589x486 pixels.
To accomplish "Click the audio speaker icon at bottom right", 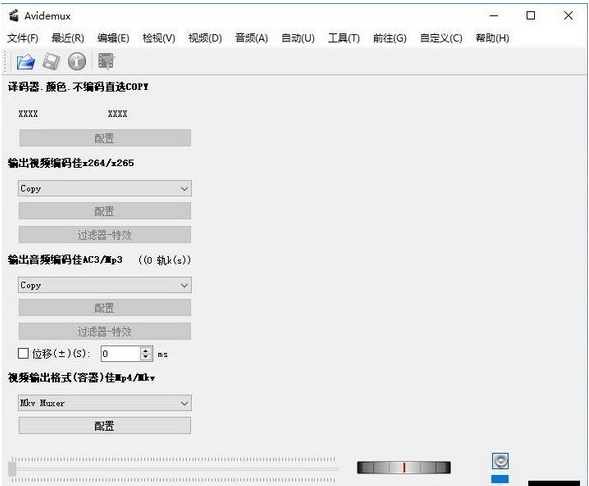I will click(500, 461).
